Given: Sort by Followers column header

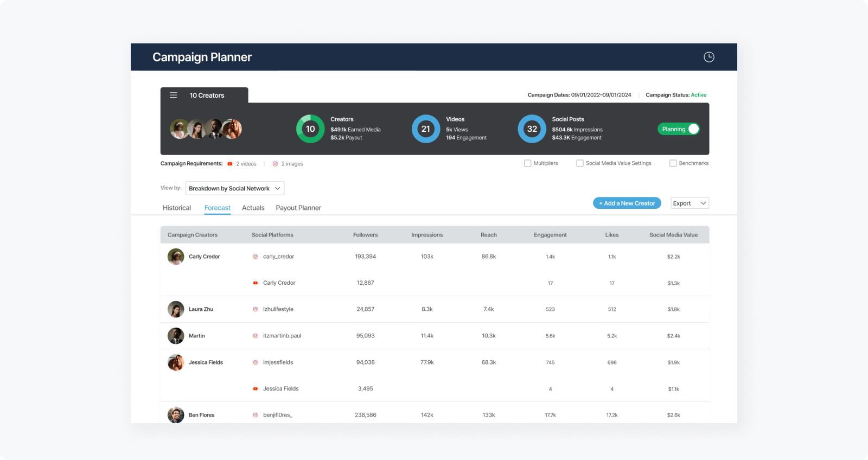Looking at the screenshot, I should [366, 235].
